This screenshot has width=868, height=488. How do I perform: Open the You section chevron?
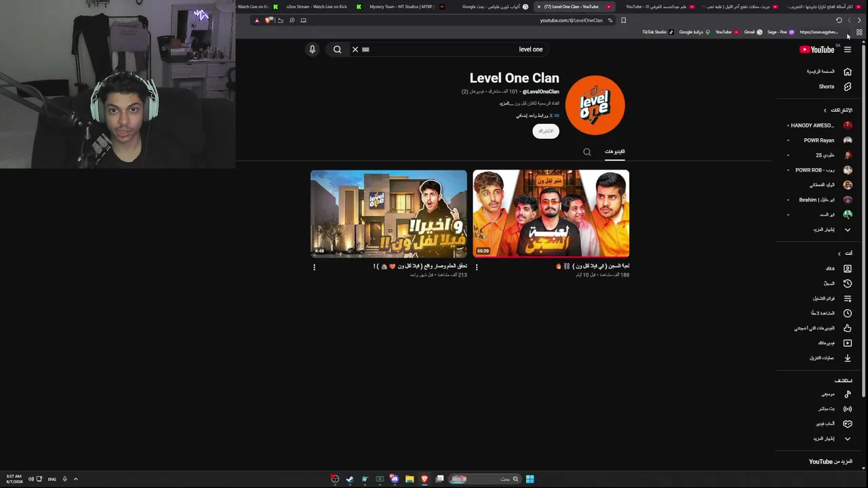[839, 253]
